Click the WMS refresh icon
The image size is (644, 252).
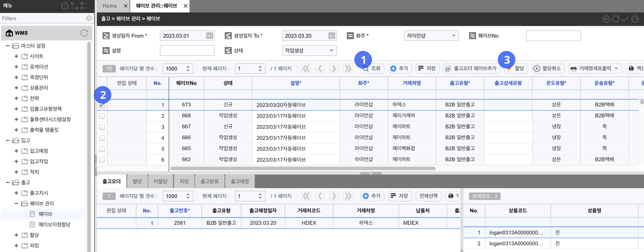84,33
